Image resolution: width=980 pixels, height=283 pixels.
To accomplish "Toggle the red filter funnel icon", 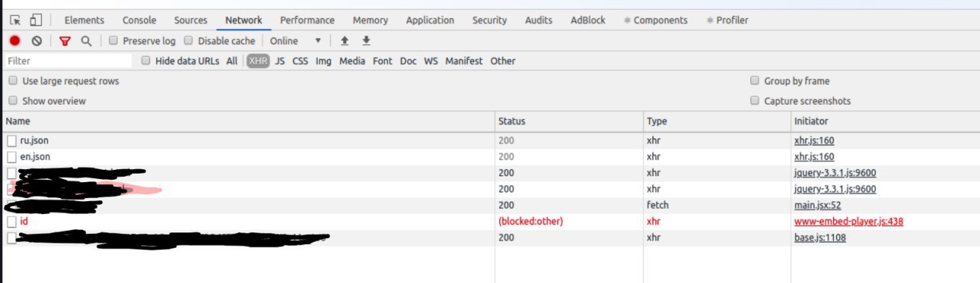I will point(65,41).
